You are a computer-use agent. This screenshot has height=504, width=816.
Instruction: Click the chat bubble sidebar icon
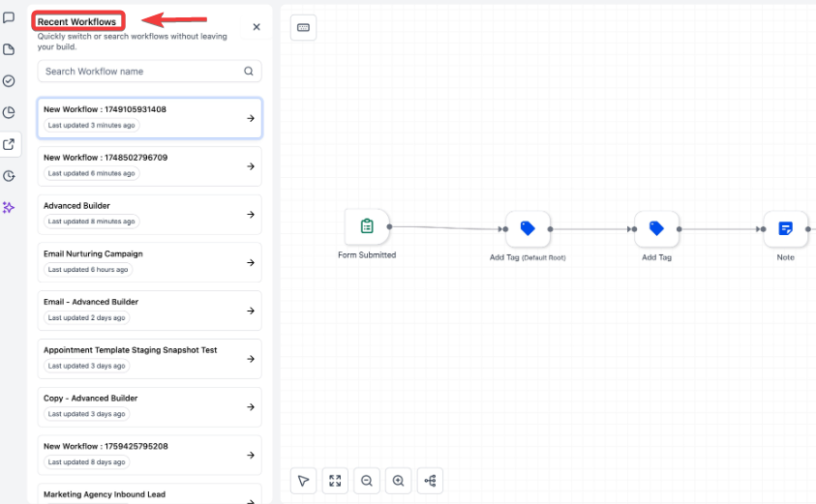pos(9,17)
